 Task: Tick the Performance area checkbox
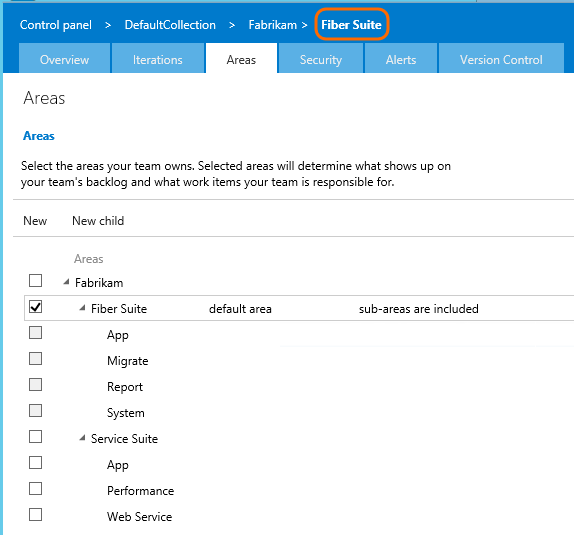tap(36, 489)
